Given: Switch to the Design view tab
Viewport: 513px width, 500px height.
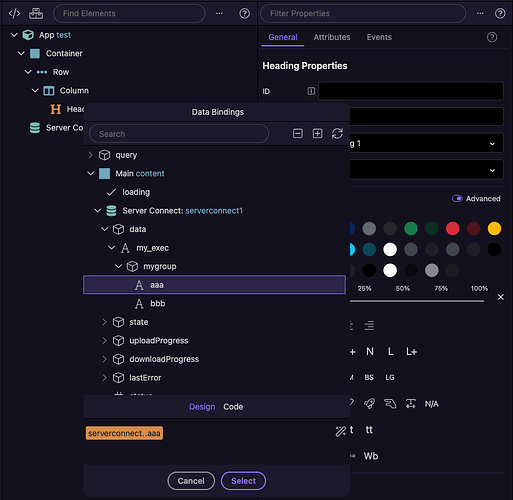Looking at the screenshot, I should (202, 407).
